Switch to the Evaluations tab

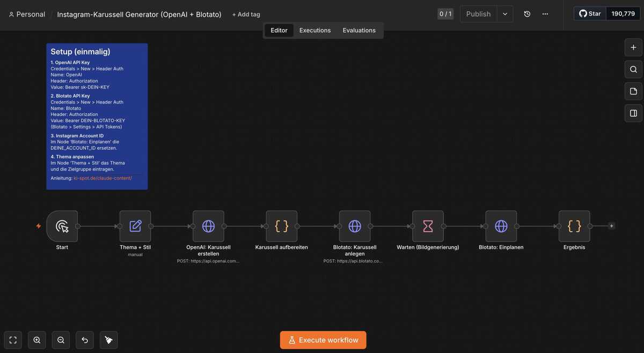coord(359,30)
